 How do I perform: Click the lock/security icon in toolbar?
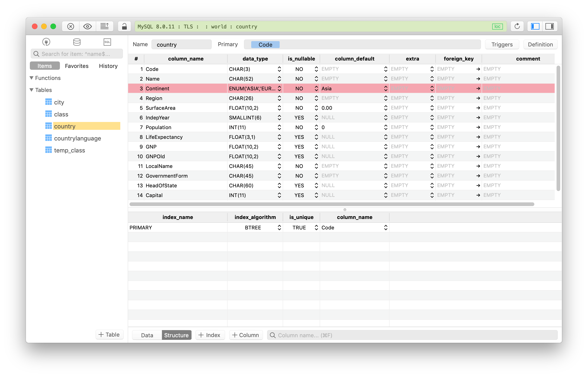coord(124,27)
